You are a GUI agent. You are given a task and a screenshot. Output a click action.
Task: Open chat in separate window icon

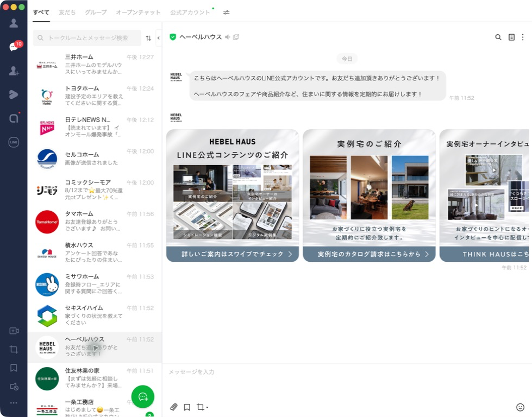pos(236,37)
